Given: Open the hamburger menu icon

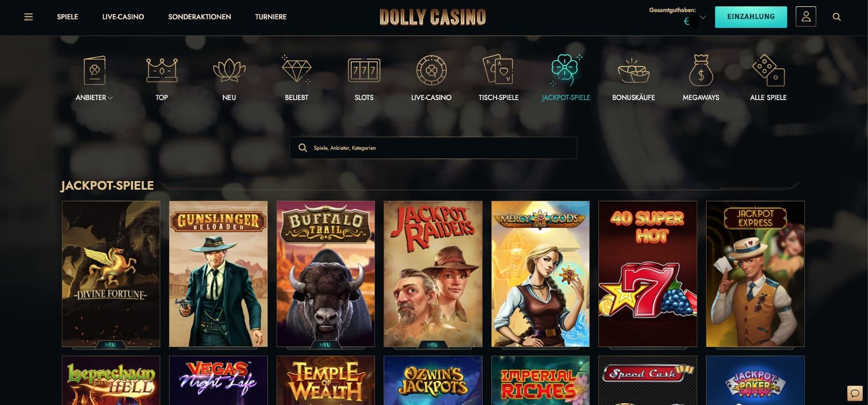Looking at the screenshot, I should pos(28,17).
